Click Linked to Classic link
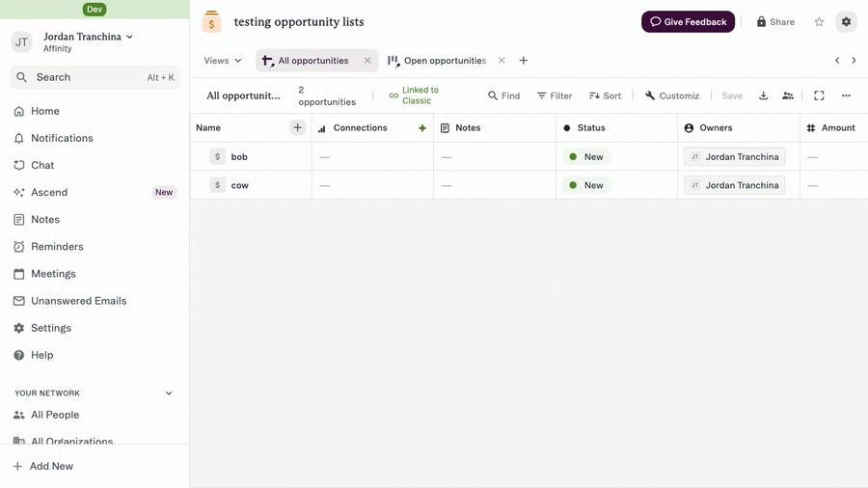This screenshot has width=868, height=488. point(414,95)
